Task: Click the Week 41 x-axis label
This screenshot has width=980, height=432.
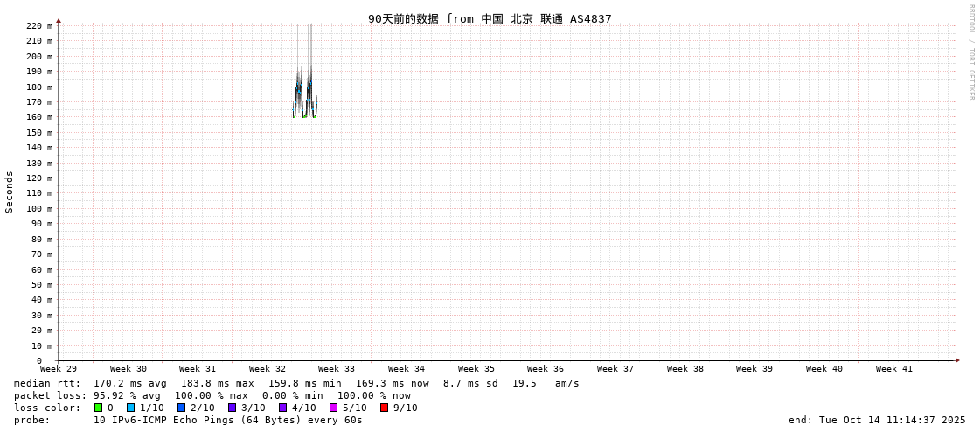Action: [x=894, y=369]
